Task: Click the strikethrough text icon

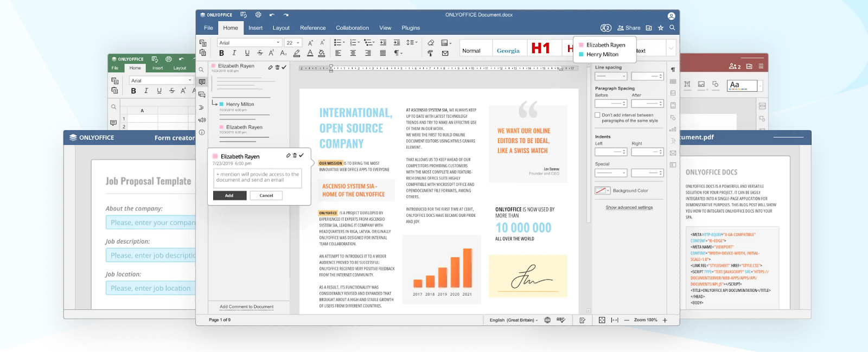Action: click(x=260, y=53)
